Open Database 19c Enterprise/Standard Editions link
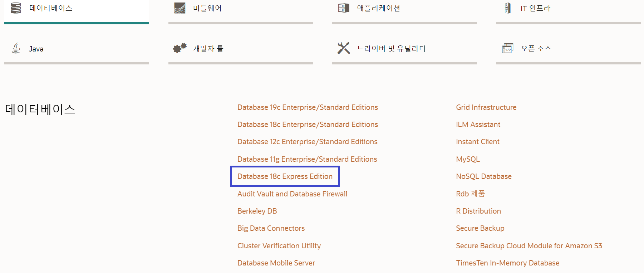This screenshot has height=273, width=644. (308, 107)
